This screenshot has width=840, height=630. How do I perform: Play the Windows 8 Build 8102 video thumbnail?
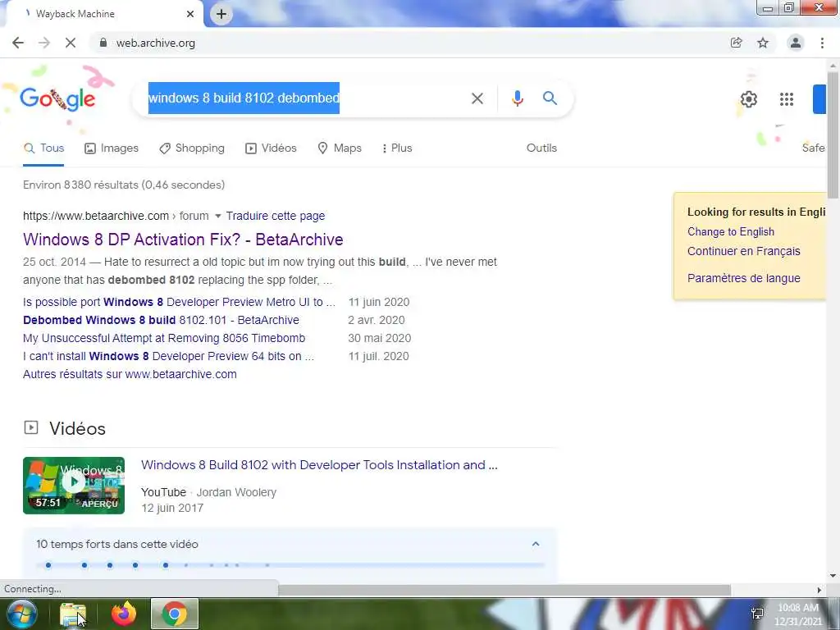click(74, 486)
